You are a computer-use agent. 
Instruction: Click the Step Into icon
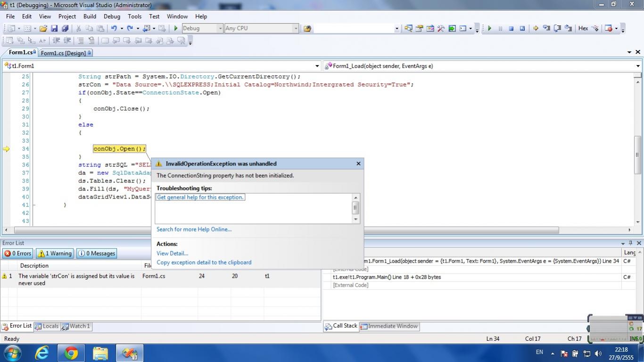click(x=546, y=28)
